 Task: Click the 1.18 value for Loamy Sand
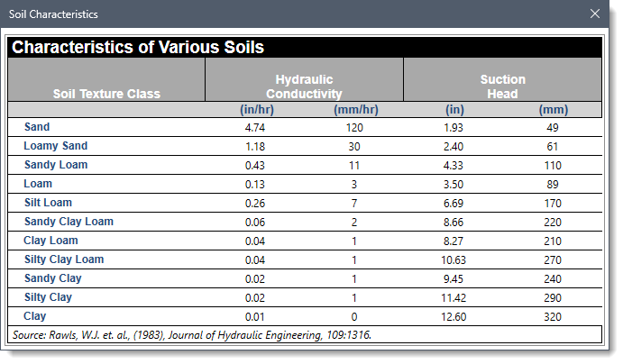[255, 147]
